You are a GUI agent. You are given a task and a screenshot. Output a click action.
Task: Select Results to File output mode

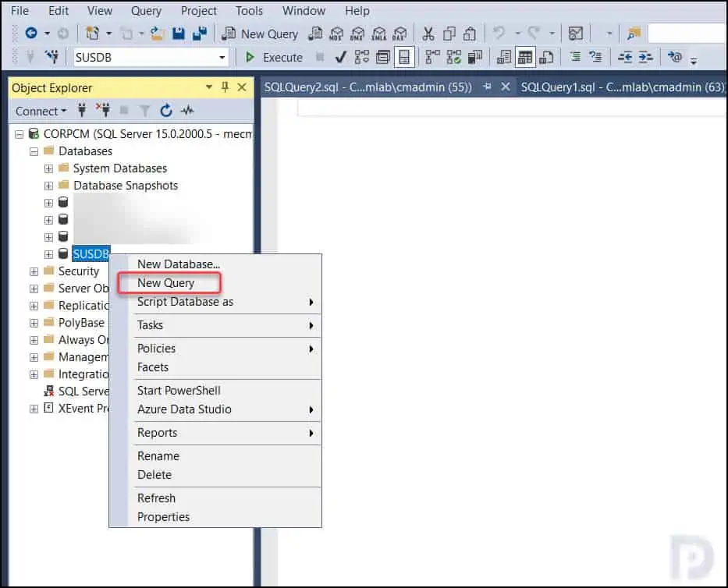pyautogui.click(x=546, y=57)
